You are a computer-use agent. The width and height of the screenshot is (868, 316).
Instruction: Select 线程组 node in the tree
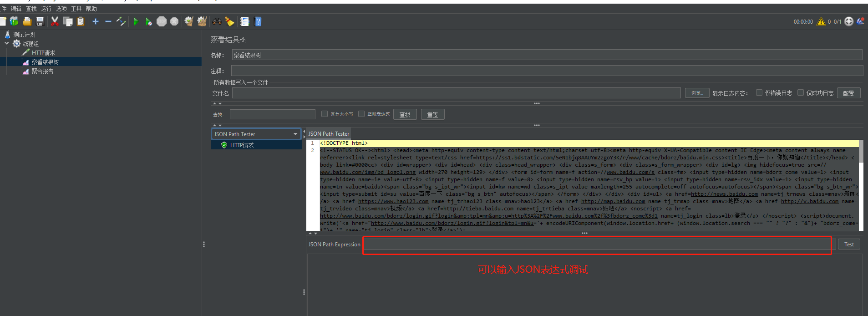(x=30, y=44)
